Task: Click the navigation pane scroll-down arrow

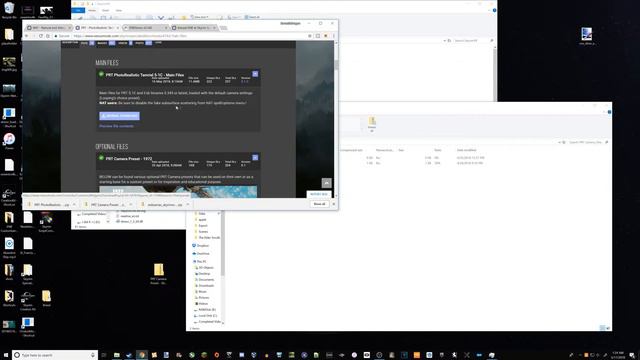Action: (x=223, y=322)
